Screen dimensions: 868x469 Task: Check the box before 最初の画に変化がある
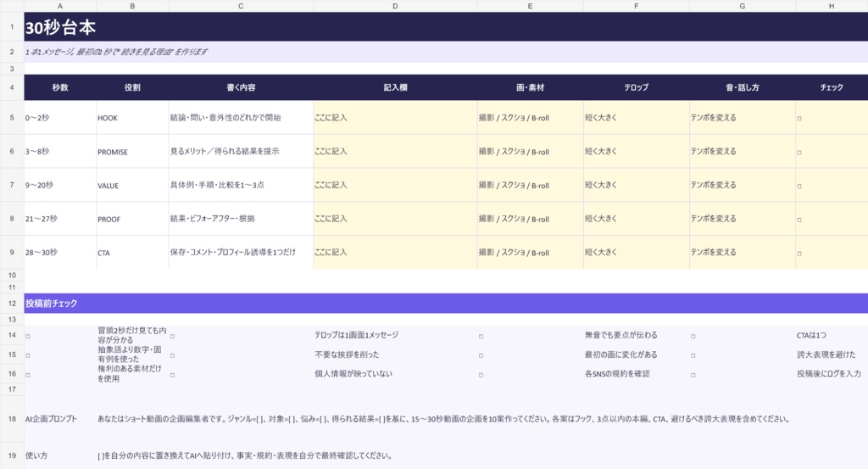(481, 355)
